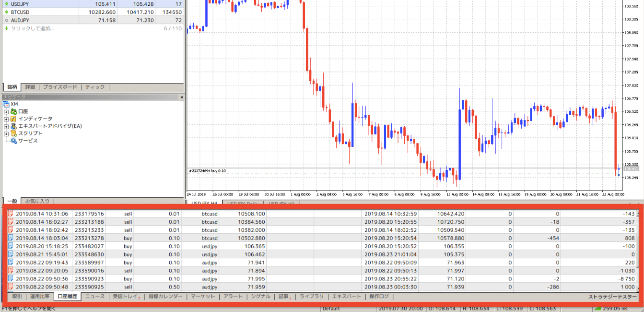Open the 受信トレイ terminal tab
The height and width of the screenshot is (312, 644).
(x=126, y=297)
